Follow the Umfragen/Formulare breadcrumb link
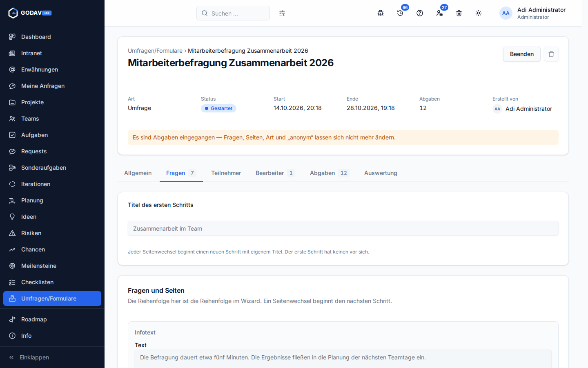The width and height of the screenshot is (588, 368). tap(155, 51)
